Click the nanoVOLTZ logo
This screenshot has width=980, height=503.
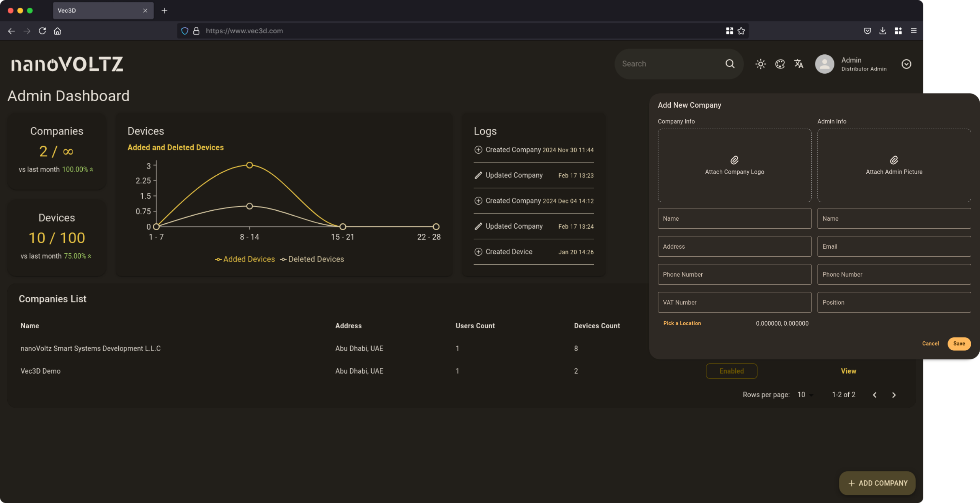point(67,64)
